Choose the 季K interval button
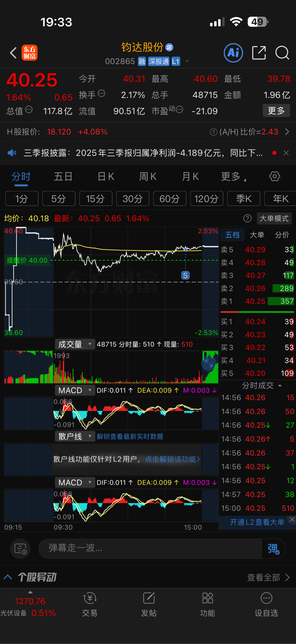This screenshot has height=644, width=296. [x=244, y=199]
